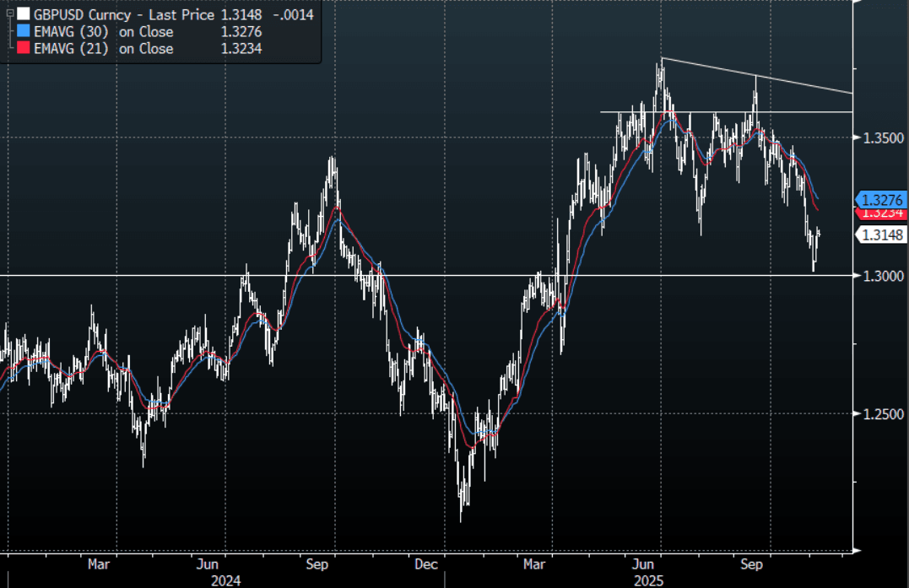Click the white GBPUSD Curncy color swatch
909x588 pixels.
click(23, 15)
